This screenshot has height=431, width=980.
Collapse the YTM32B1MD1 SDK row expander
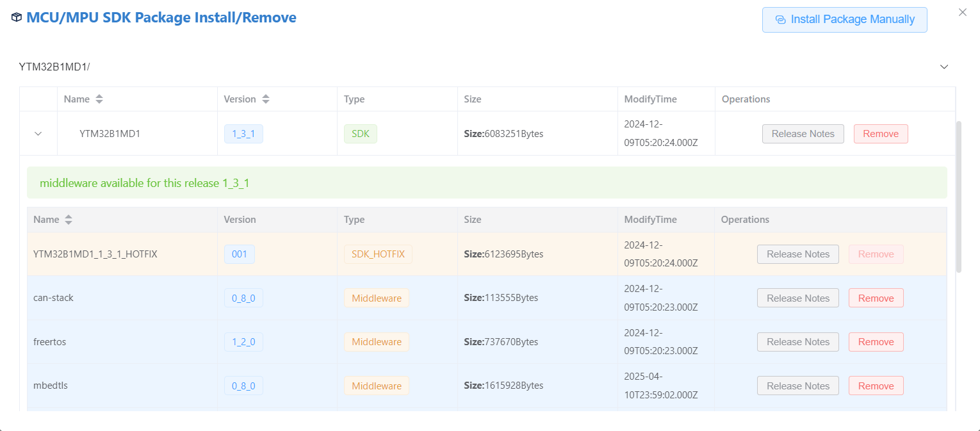pos(38,134)
